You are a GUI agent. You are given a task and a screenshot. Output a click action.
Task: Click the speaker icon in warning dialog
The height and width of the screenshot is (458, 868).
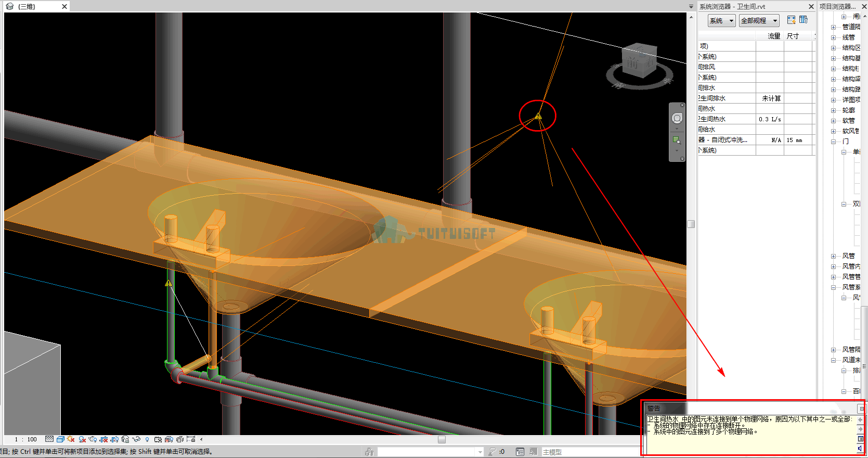point(860,448)
